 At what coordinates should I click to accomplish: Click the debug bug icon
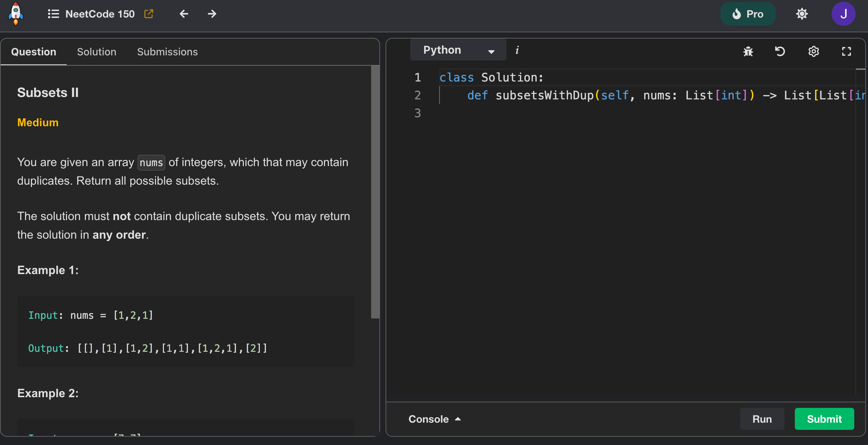click(748, 52)
